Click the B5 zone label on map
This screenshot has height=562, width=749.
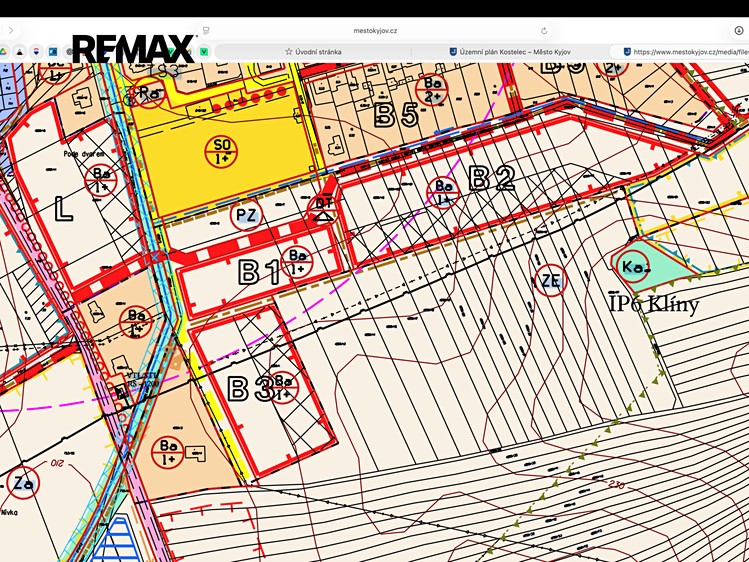point(396,115)
